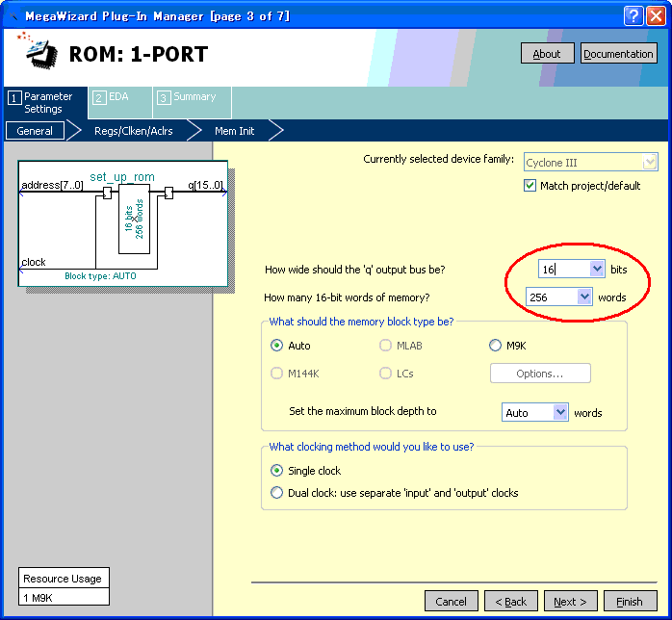This screenshot has height=620, width=672.
Task: Click Cancel to exit the wizard
Action: [451, 601]
